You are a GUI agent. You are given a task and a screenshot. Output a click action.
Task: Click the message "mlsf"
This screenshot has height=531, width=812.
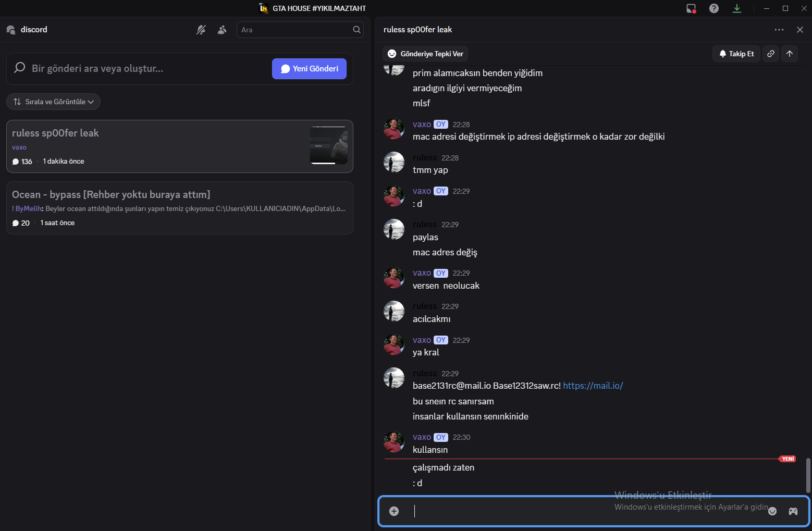(x=421, y=103)
